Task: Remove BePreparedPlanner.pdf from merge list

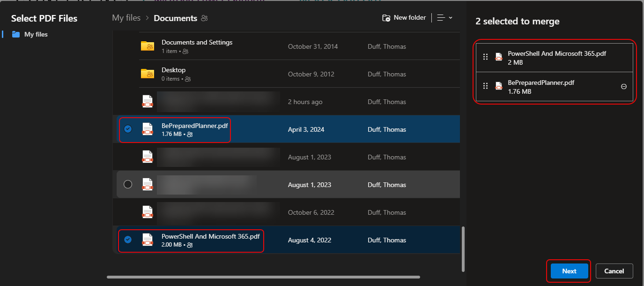Action: (623, 87)
